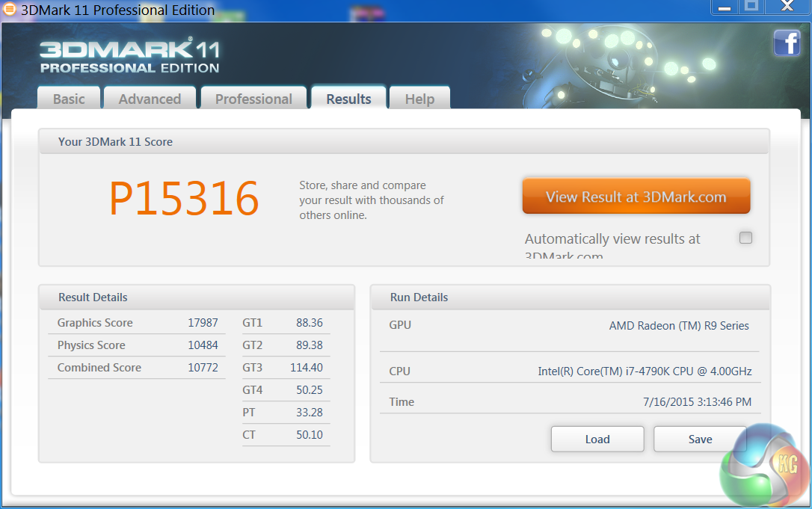
Task: Select the Results tab
Action: 348,98
